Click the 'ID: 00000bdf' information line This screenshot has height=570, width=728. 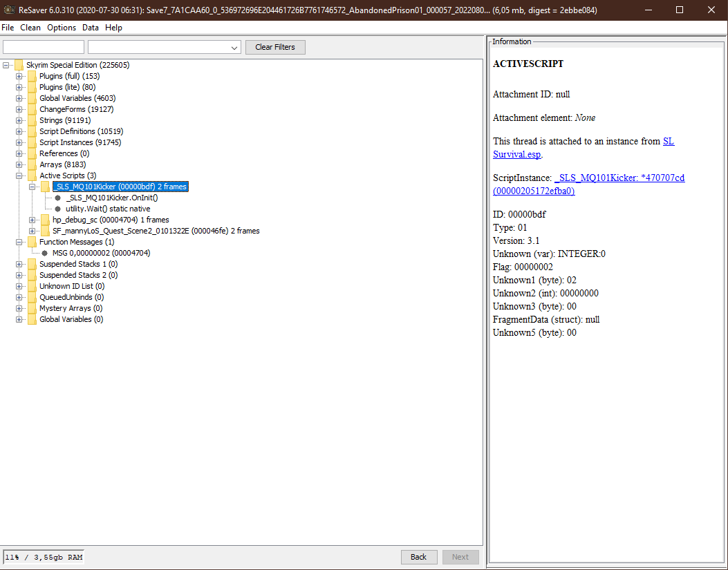point(519,214)
